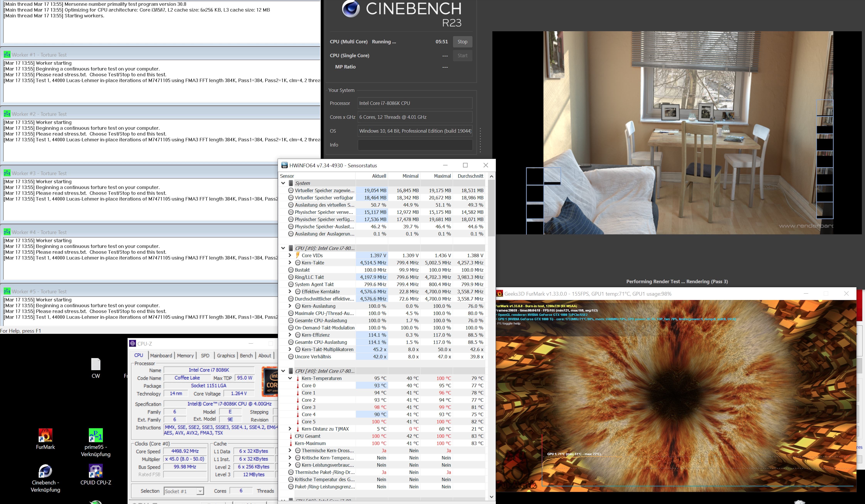
Task: Click the Info input field in Cinebench
Action: 415,145
